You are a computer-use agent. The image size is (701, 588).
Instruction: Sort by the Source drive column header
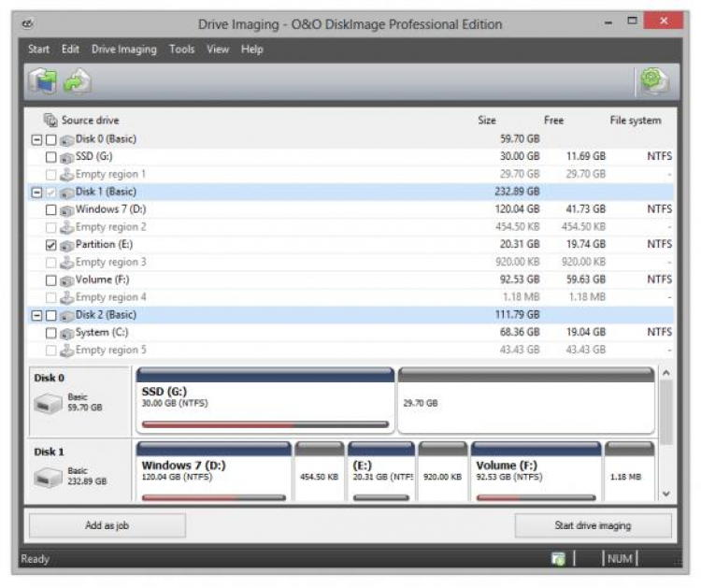(90, 121)
